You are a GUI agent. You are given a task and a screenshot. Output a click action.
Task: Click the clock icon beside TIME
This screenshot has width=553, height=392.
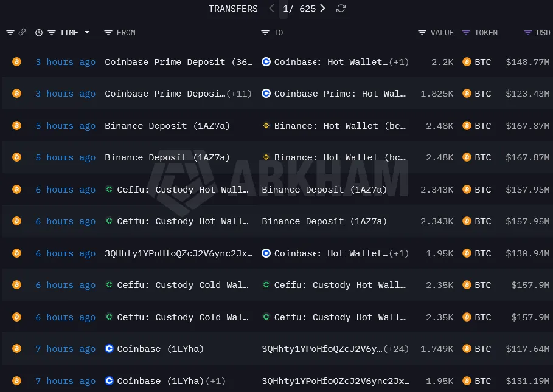[39, 33]
